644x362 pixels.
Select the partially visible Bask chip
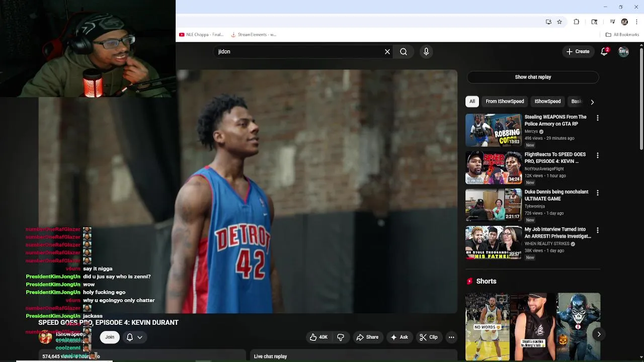[576, 102]
